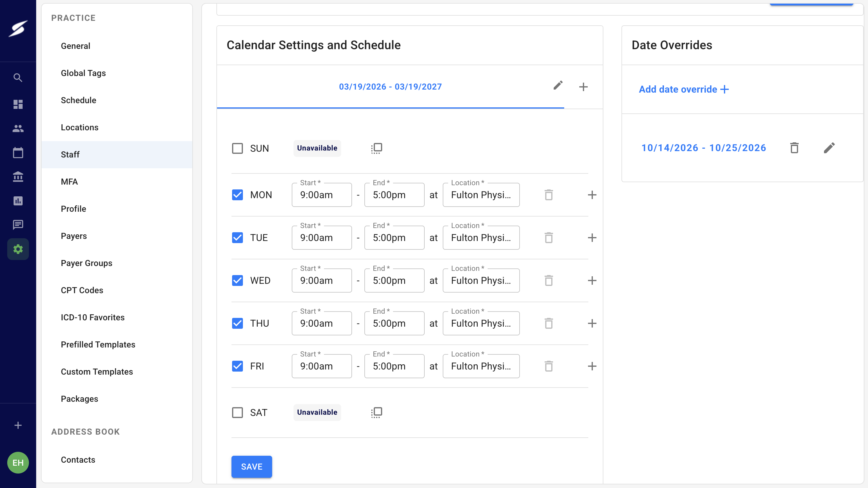Select Staff in the Practice menu
Screen dimensions: 868x488
117,154
